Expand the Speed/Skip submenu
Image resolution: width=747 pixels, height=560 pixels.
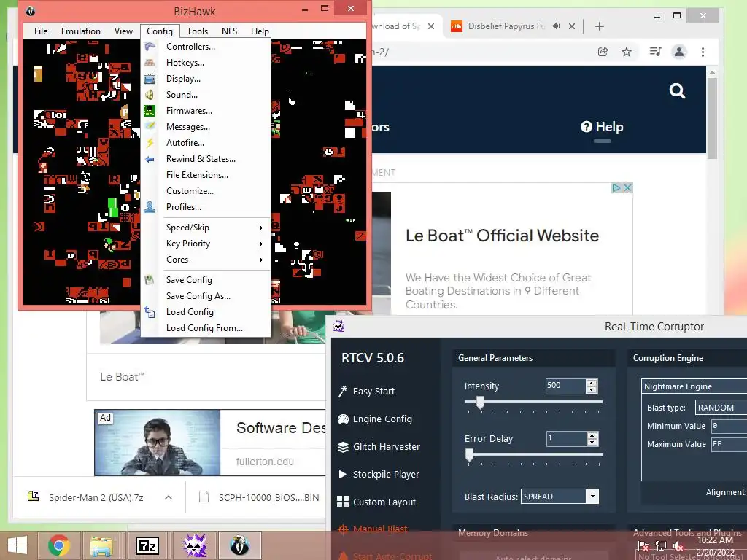click(x=206, y=227)
